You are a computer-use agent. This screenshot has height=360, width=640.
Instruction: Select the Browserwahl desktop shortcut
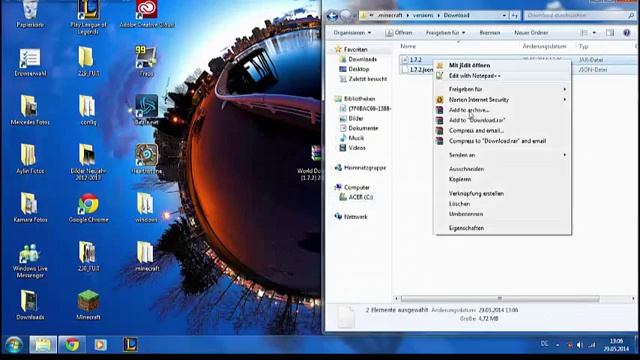click(x=30, y=62)
